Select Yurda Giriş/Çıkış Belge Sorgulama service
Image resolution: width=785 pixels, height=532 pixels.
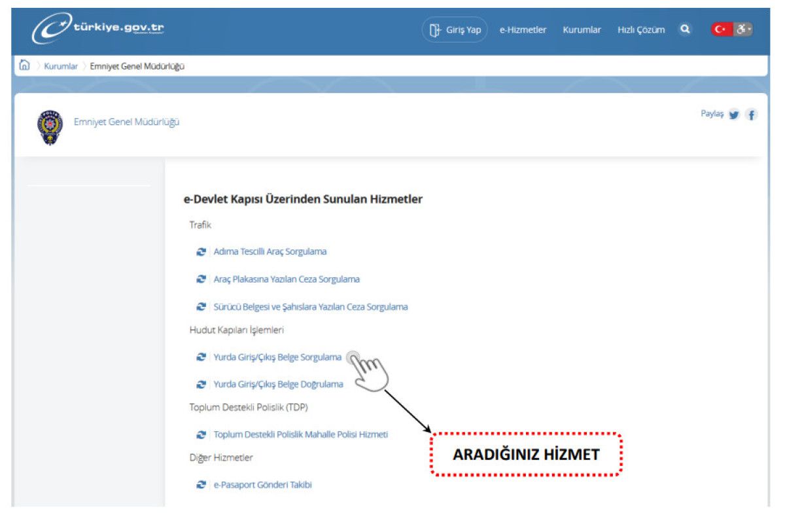pyautogui.click(x=277, y=357)
